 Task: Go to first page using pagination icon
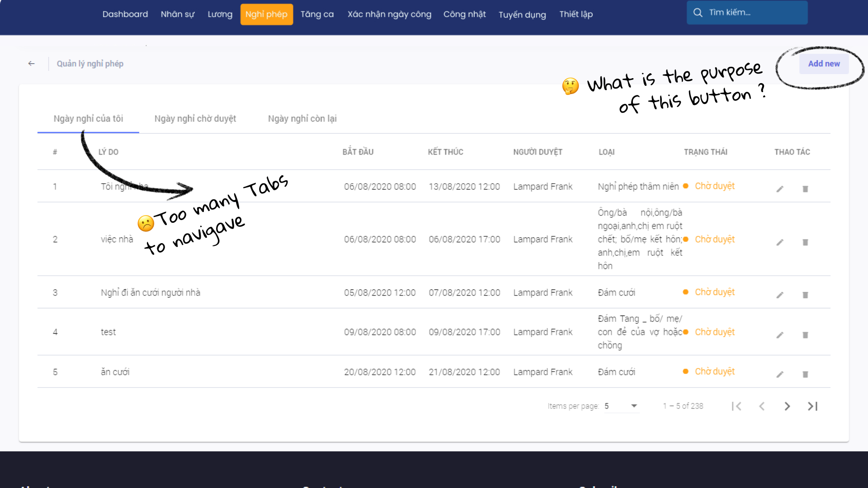(x=736, y=406)
